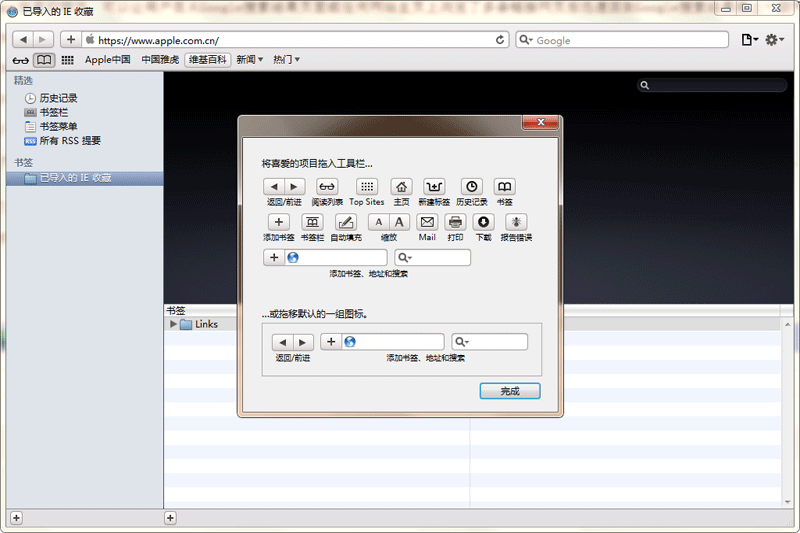
Task: Click bookmarks list scrollbar up arrow
Action: pyautogui.click(x=787, y=324)
